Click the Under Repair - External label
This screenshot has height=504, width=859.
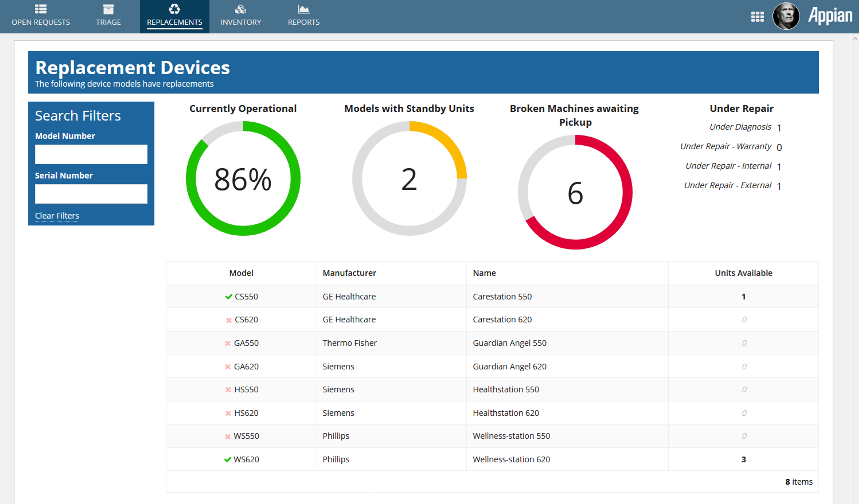point(728,185)
